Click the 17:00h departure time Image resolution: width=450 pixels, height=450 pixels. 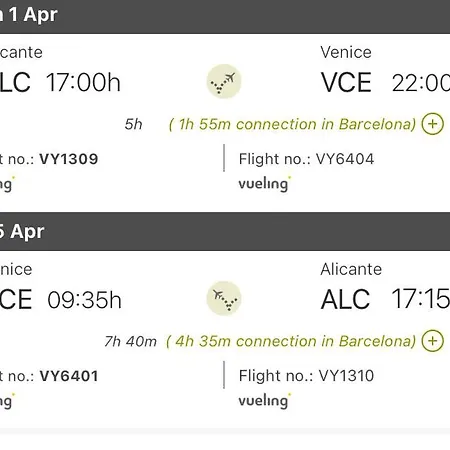point(83,82)
